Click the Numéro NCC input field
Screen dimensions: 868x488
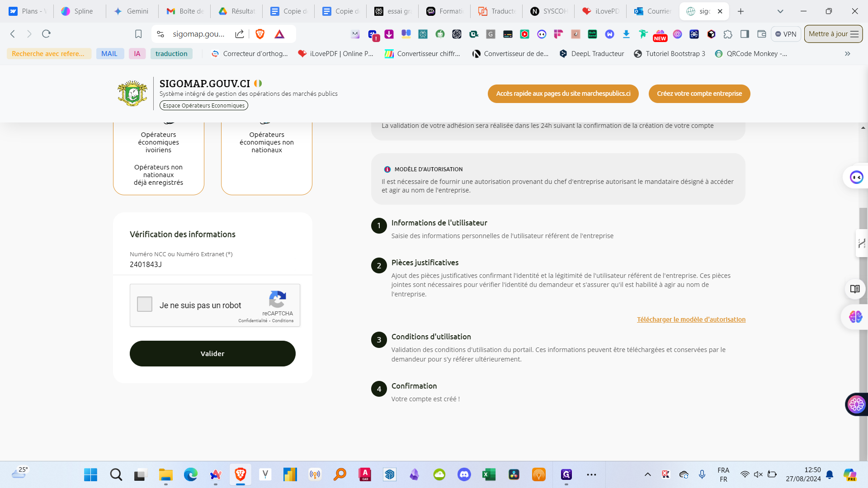pyautogui.click(x=212, y=264)
